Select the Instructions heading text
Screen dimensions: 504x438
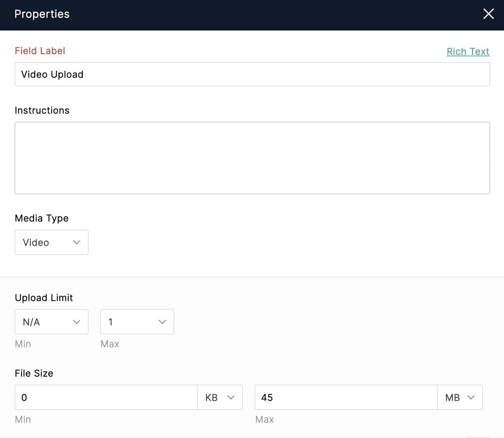42,110
